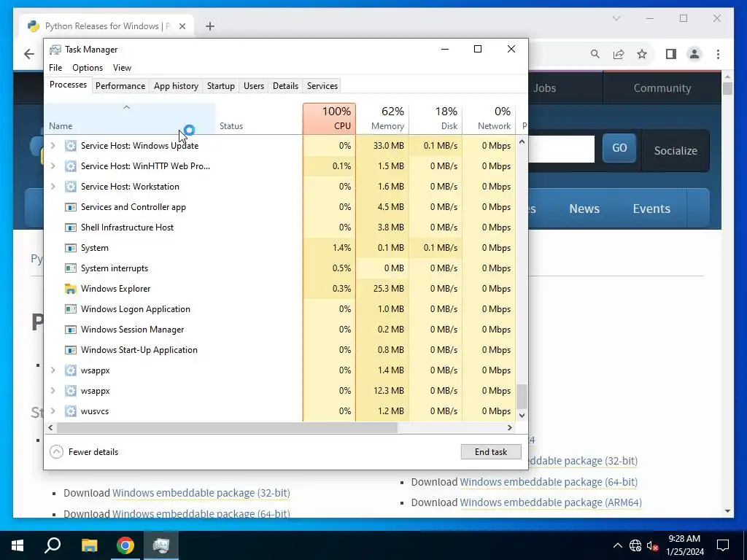Open the notification center icon
Screen dimensions: 747x560
(x=723, y=545)
